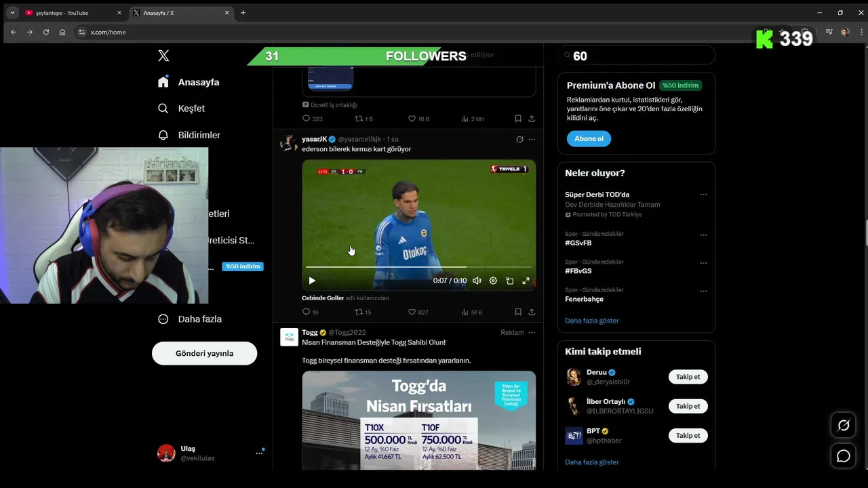Reply to yasarJK post with 19 replies
The height and width of the screenshot is (488, 868).
[311, 312]
